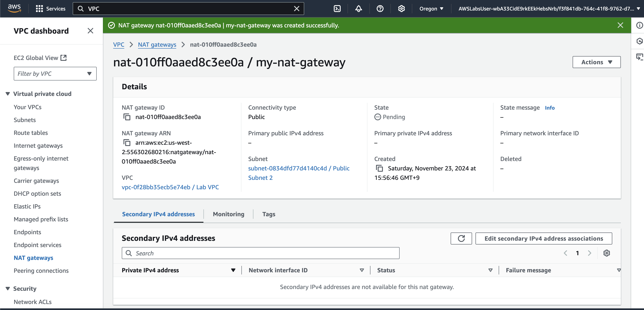Copy the Created timestamp
Image resolution: width=644 pixels, height=310 pixels.
[379, 168]
